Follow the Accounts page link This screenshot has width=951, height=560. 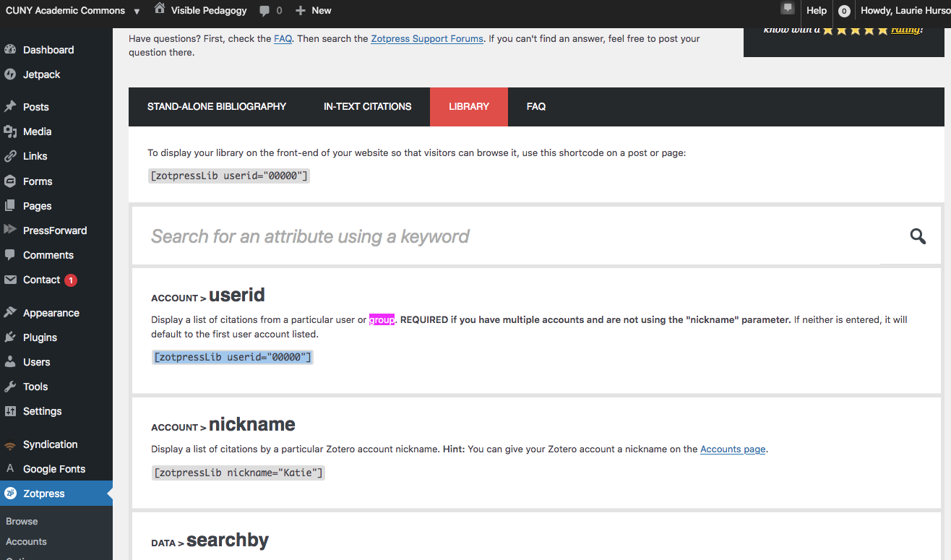tap(733, 449)
